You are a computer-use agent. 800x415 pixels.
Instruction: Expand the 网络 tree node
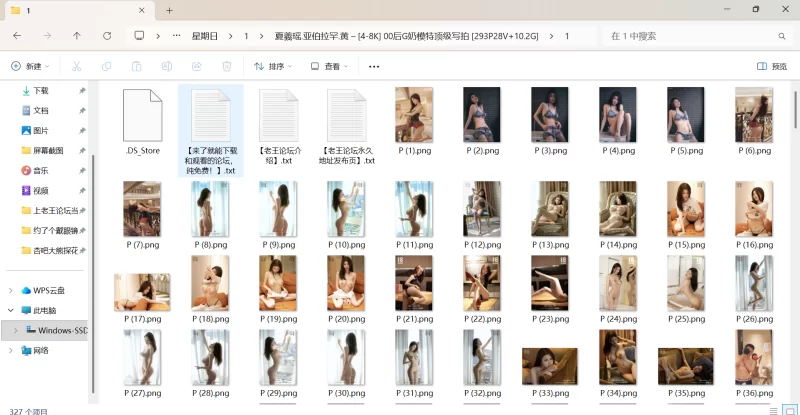point(11,351)
